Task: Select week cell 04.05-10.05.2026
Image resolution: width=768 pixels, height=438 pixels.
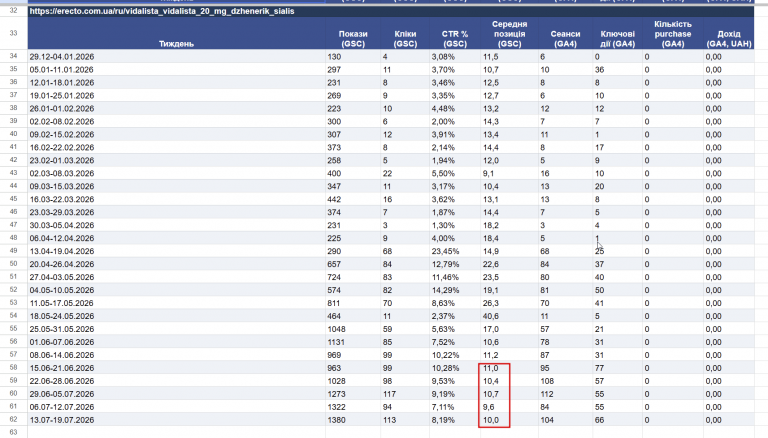Action: [176, 290]
